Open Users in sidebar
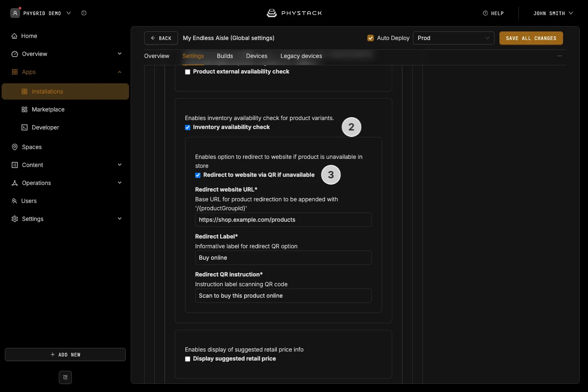The image size is (588, 392). 65,201
